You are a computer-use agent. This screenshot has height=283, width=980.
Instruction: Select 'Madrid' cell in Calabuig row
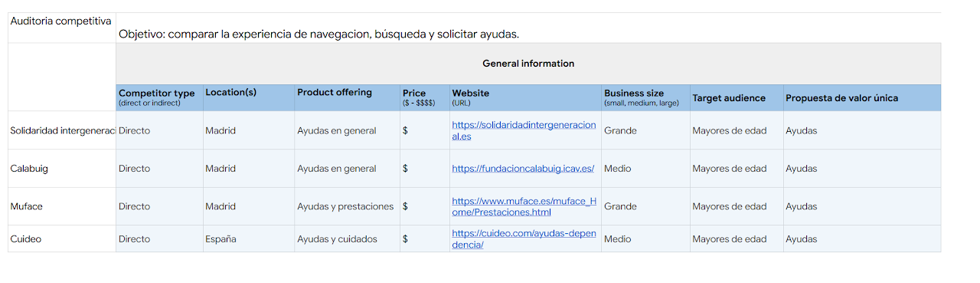(249, 169)
